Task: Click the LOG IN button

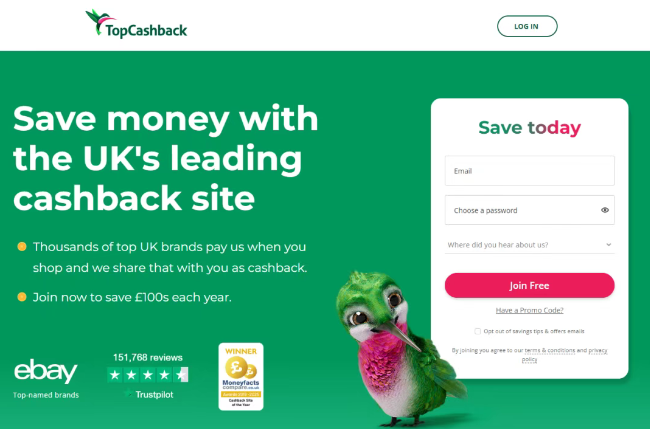Action: pos(527,26)
